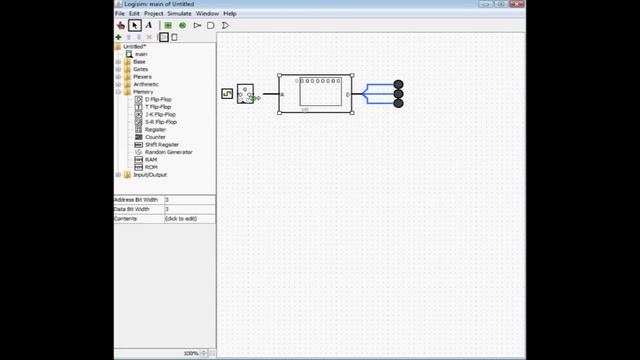Image resolution: width=640 pixels, height=360 pixels.
Task: Click the ROM bottom-right selection handle
Action: tap(352, 113)
